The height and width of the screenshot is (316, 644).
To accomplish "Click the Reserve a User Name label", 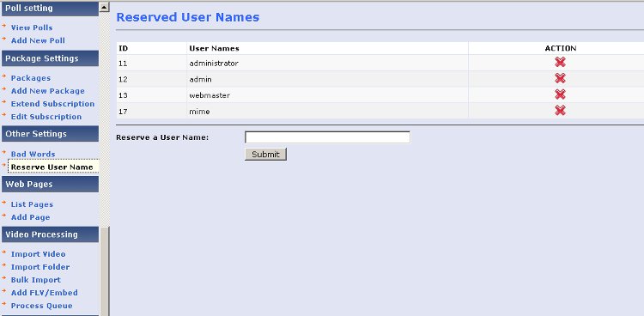I will pyautogui.click(x=162, y=137).
